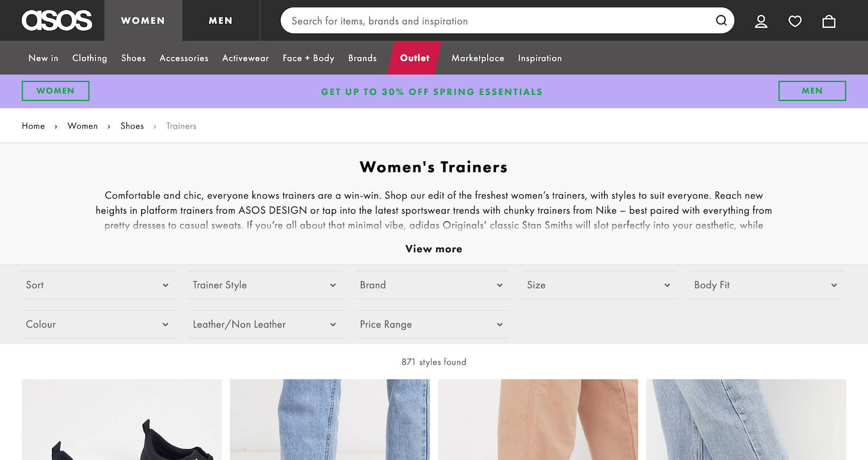The width and height of the screenshot is (868, 460).
Task: Click the ASOS logo
Action: [x=57, y=21]
